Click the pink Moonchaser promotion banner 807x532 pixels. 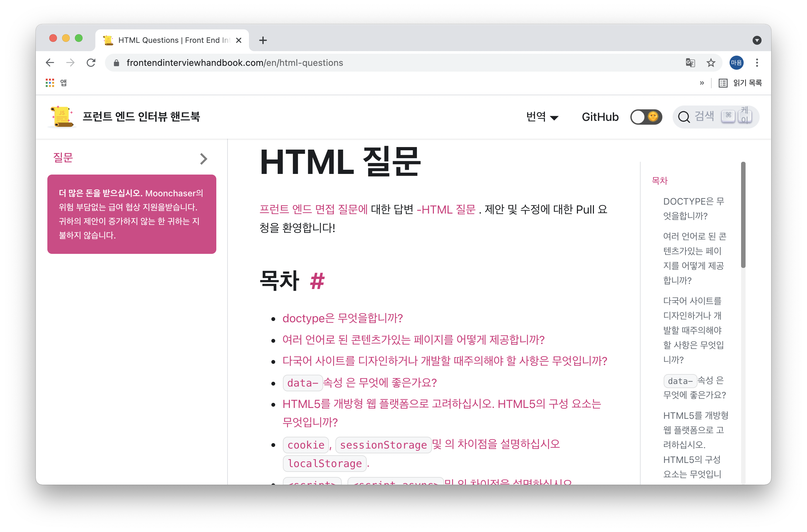pos(132,214)
